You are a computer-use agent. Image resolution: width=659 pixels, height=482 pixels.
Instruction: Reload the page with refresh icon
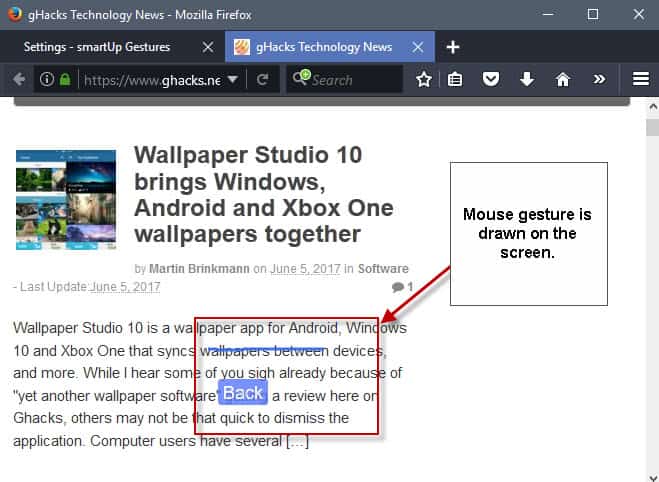pos(263,79)
